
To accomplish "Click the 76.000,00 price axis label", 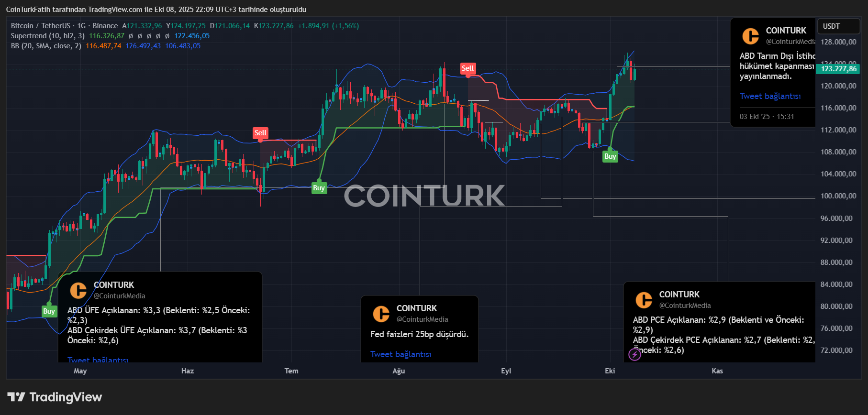I will pyautogui.click(x=836, y=328).
